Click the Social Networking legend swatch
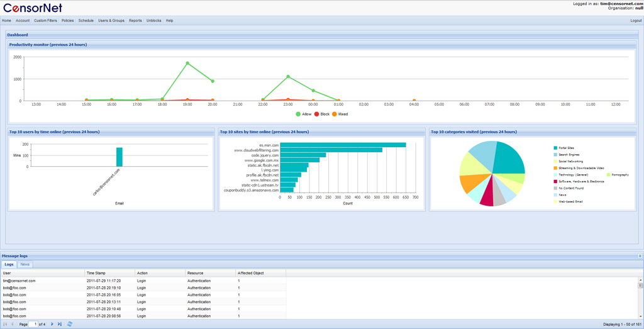This screenshot has height=329, width=644. tap(556, 162)
